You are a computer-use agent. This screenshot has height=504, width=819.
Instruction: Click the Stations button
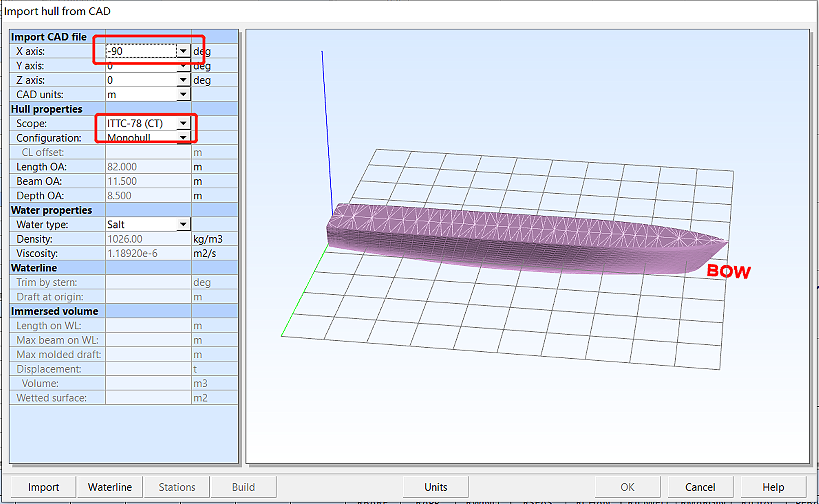click(177, 487)
